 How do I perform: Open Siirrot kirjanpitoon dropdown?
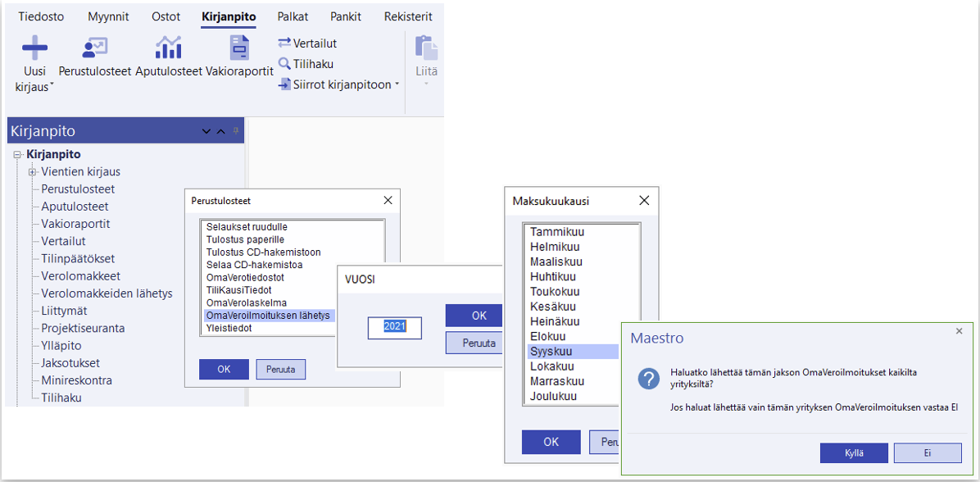click(x=338, y=84)
